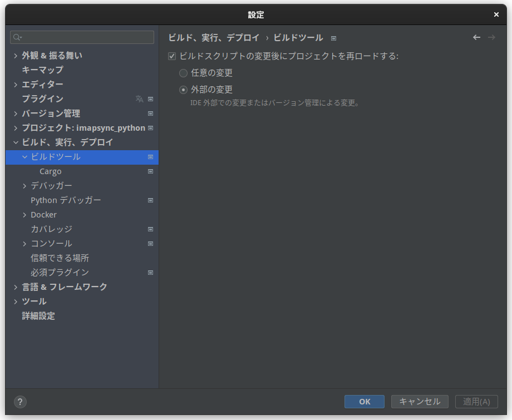
Task: Expand プロジェクト: imapsync_python section
Action: 16,128
